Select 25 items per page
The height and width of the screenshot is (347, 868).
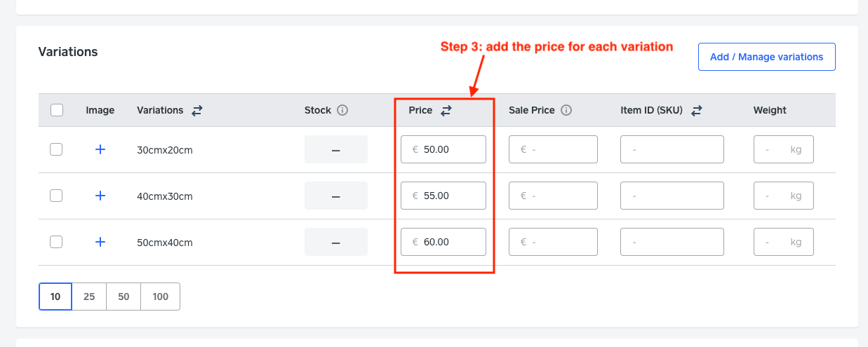[x=89, y=297]
